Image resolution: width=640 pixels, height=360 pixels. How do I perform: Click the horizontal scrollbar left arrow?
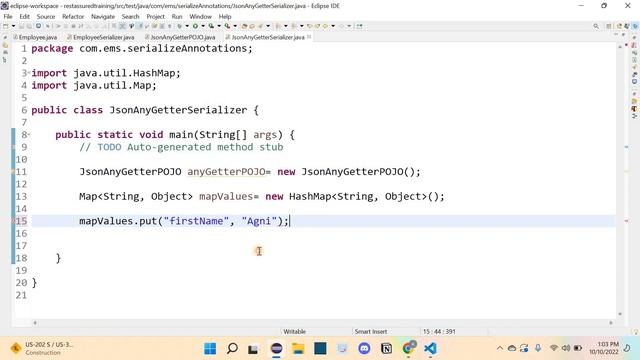[35, 323]
